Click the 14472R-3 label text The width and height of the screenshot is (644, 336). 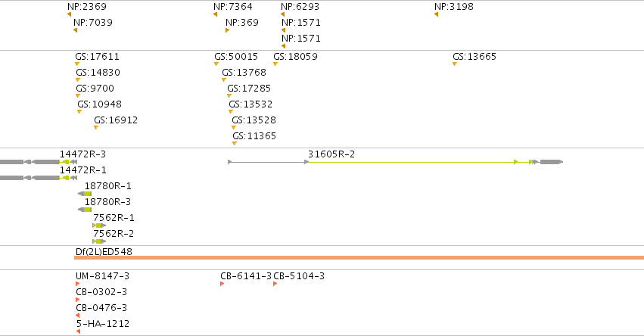click(82, 154)
